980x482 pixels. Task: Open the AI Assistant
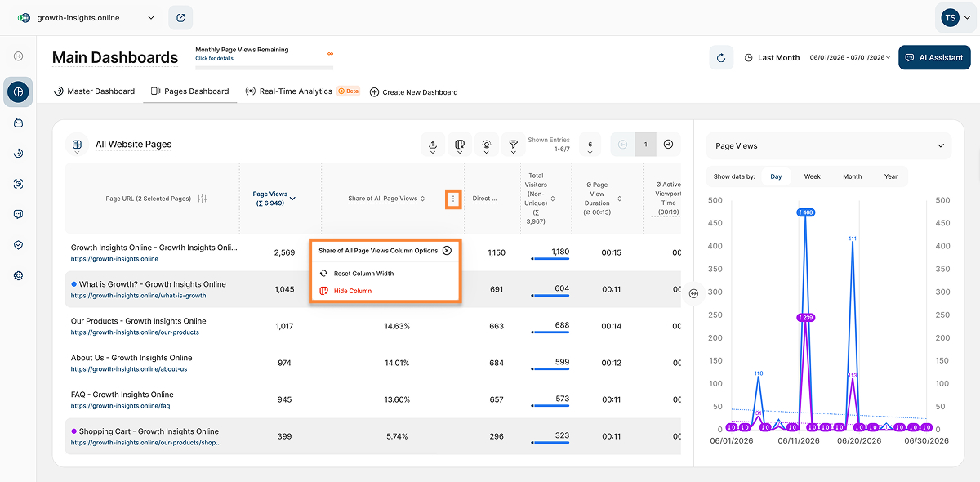pyautogui.click(x=934, y=58)
